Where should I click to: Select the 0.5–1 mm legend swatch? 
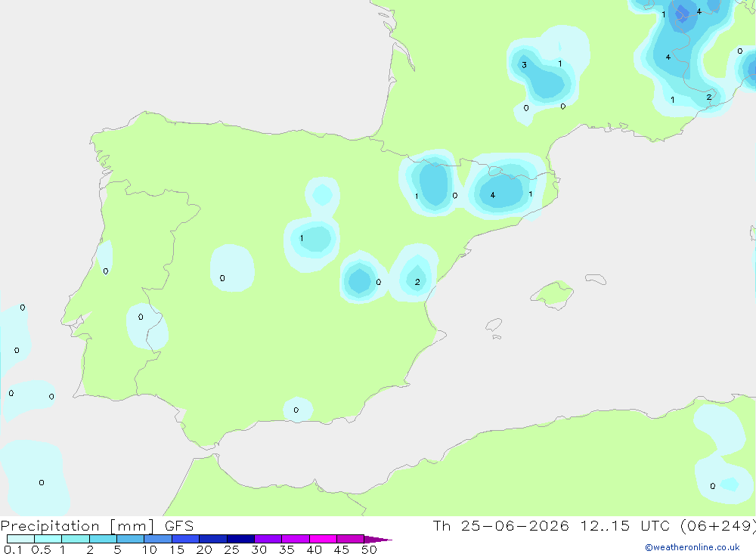[x=48, y=539]
